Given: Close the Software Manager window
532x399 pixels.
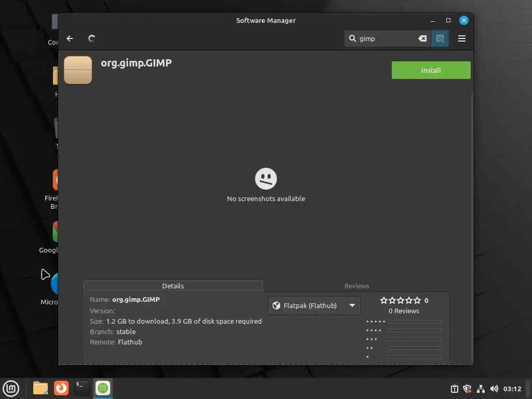Looking at the screenshot, I should point(464,20).
